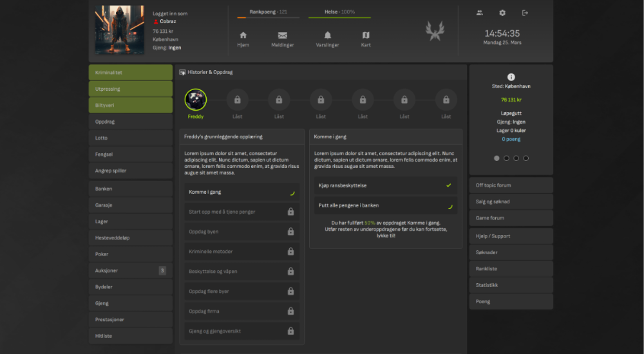The width and height of the screenshot is (644, 354).
Task: Open Hjelp / Support page
Action: 511,236
